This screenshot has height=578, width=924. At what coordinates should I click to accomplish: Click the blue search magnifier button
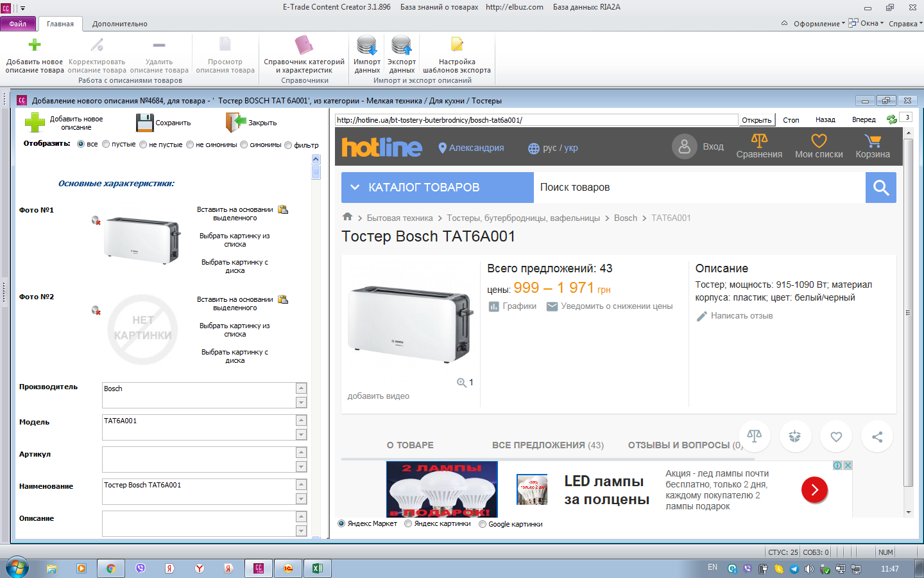pos(881,188)
